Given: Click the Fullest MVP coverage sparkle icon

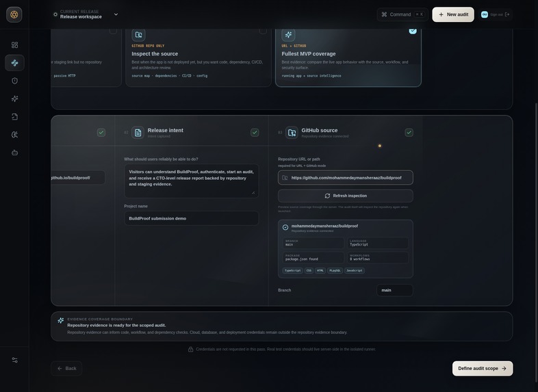Looking at the screenshot, I should click(288, 35).
